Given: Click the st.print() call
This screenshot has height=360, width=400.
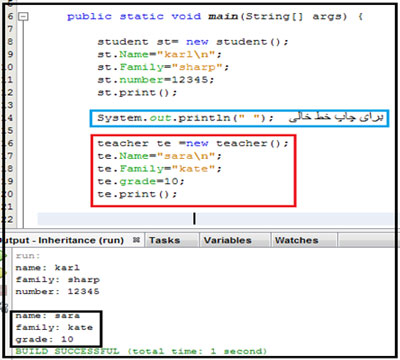Looking at the screenshot, I should point(137,93).
